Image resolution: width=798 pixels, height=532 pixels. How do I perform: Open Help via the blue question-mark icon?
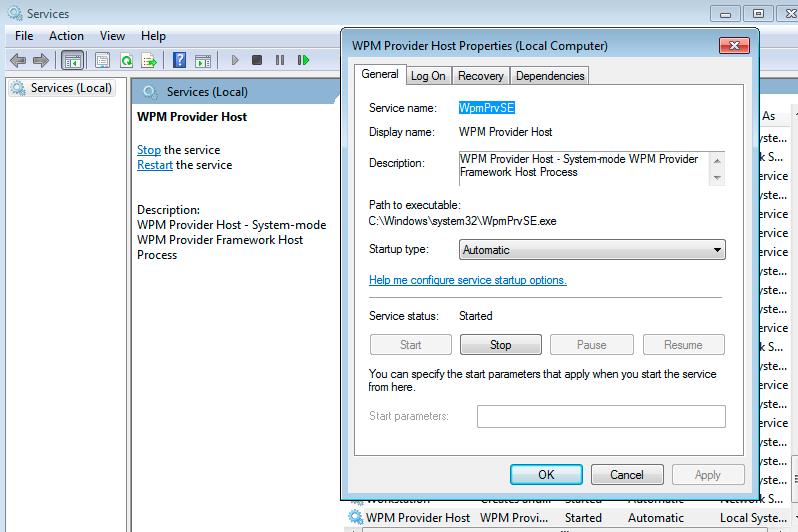[179, 60]
